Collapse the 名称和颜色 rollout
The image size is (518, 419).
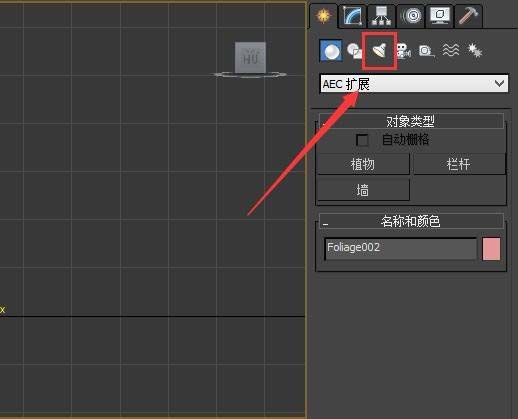click(x=411, y=221)
